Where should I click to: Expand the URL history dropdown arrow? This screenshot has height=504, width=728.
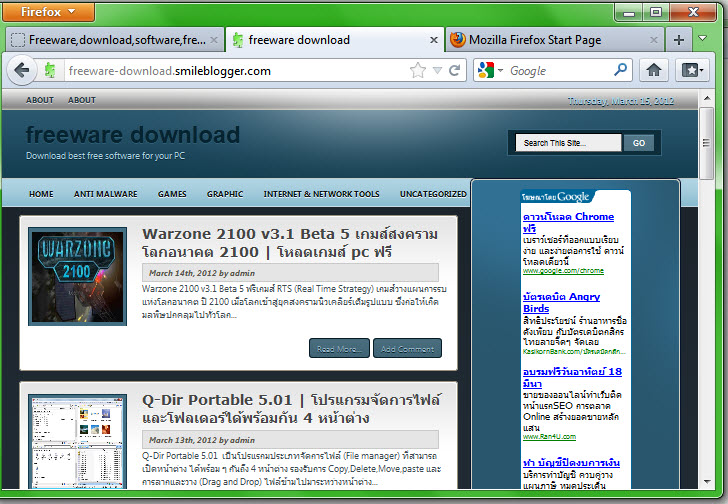pos(437,71)
